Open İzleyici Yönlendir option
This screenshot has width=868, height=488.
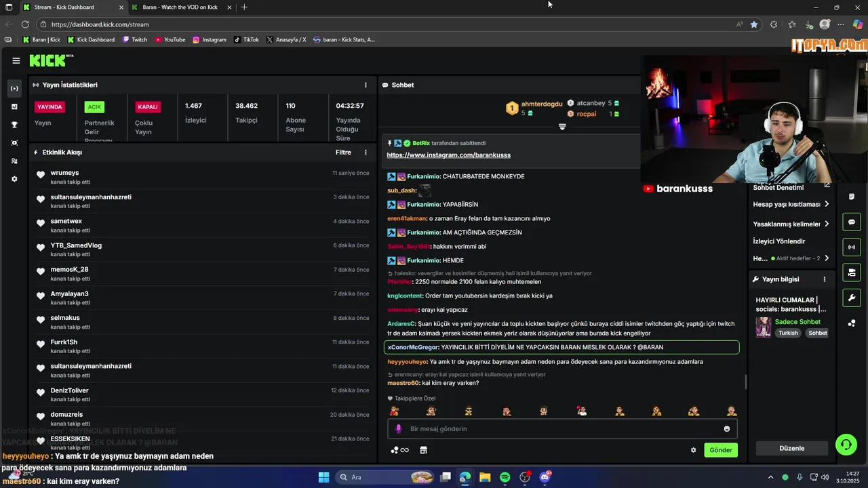[779, 241]
